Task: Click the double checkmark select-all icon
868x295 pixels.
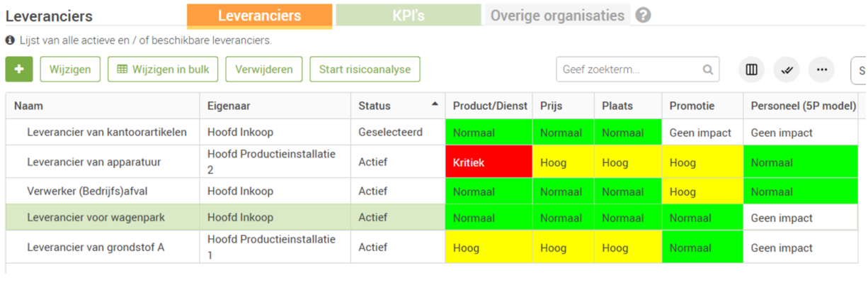Action: (787, 69)
